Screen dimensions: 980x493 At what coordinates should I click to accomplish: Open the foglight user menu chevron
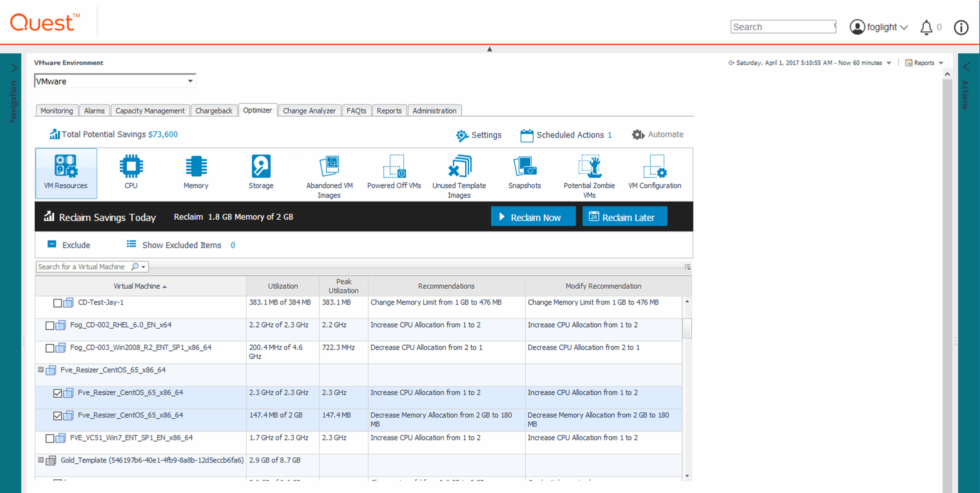click(904, 27)
